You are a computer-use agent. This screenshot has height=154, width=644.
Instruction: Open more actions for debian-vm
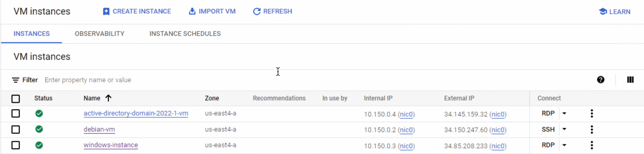point(592,129)
